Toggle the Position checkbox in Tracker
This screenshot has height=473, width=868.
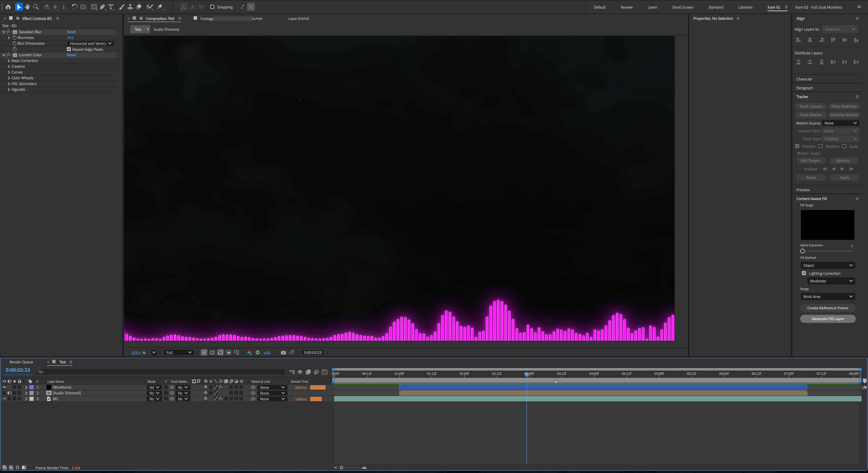pyautogui.click(x=797, y=146)
